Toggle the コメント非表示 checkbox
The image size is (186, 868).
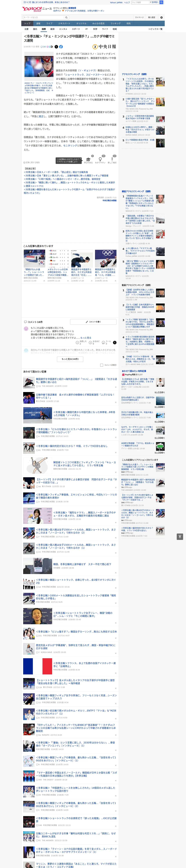click(102, 365)
